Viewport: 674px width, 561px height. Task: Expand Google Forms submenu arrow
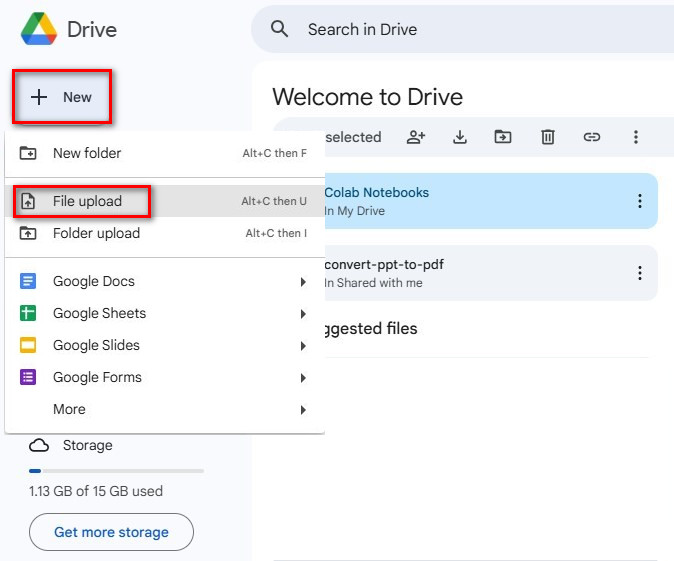(303, 378)
